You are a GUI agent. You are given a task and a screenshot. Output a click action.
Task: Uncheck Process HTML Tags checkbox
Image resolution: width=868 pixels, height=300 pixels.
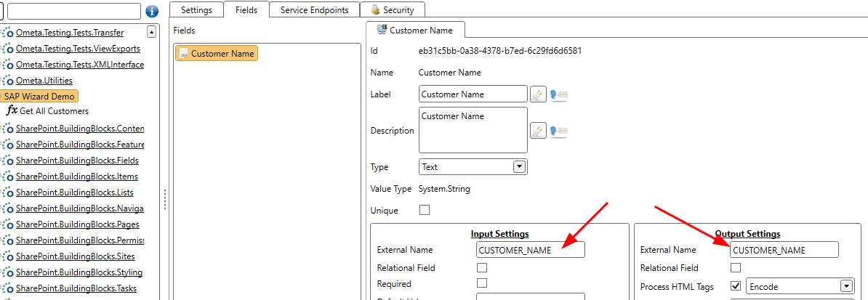coord(736,286)
